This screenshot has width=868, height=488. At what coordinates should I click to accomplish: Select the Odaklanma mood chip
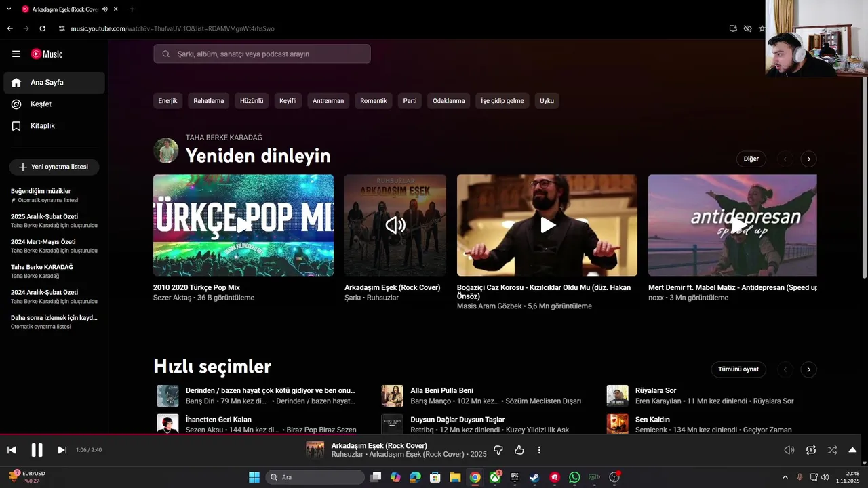[449, 100]
